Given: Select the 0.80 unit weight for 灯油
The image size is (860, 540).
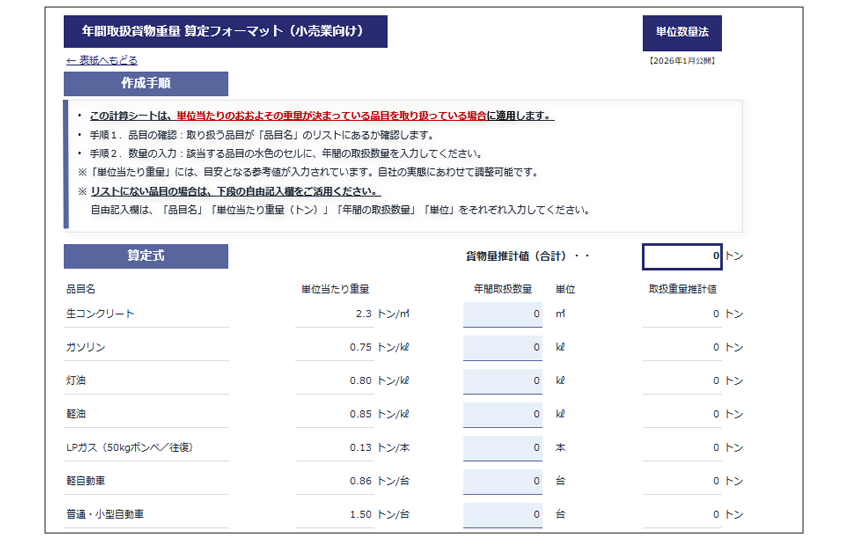Looking at the screenshot, I should (x=360, y=381).
